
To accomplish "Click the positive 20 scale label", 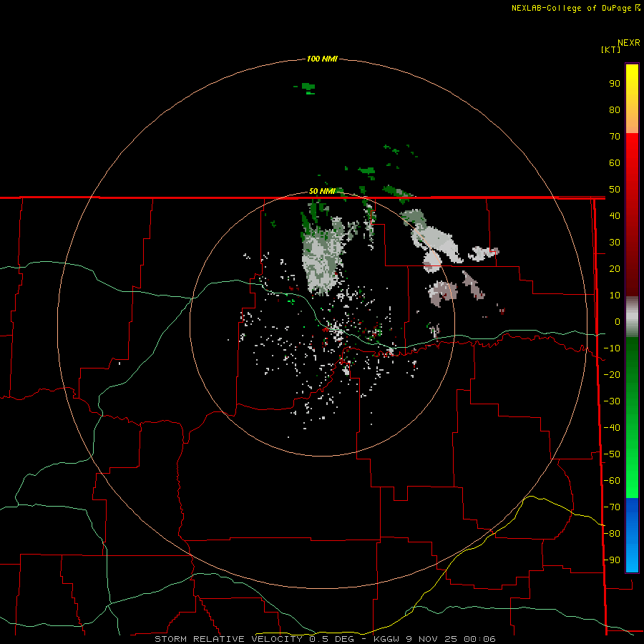I will pyautogui.click(x=615, y=268).
